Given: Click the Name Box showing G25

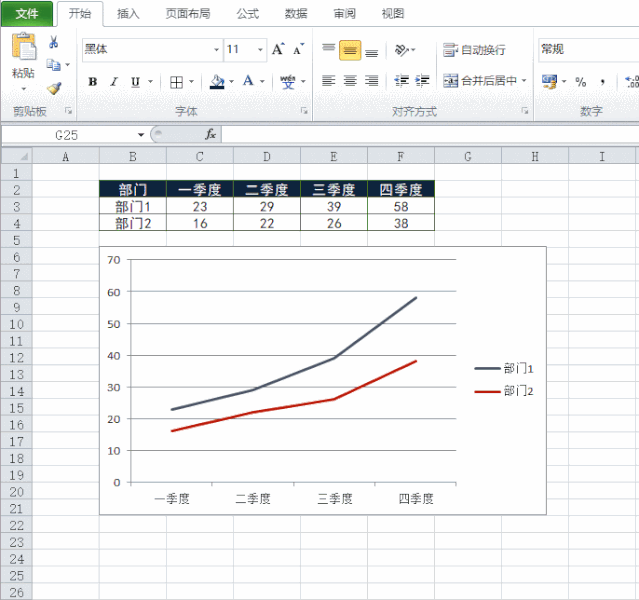Looking at the screenshot, I should click(x=67, y=135).
